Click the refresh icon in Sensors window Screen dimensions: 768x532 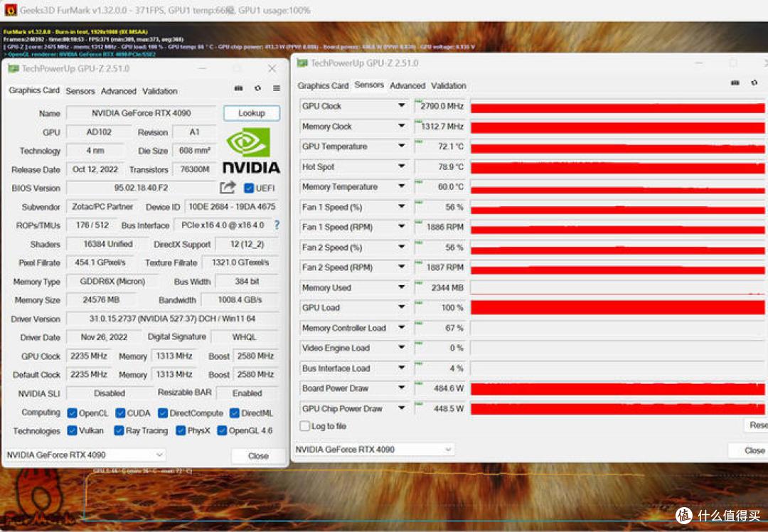coord(754,83)
